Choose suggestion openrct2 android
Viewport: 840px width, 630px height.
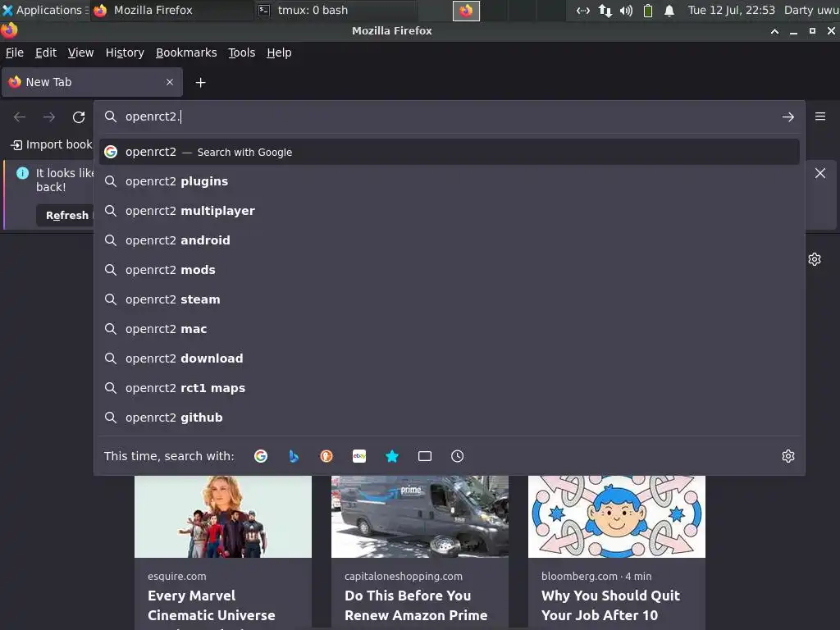pos(449,240)
